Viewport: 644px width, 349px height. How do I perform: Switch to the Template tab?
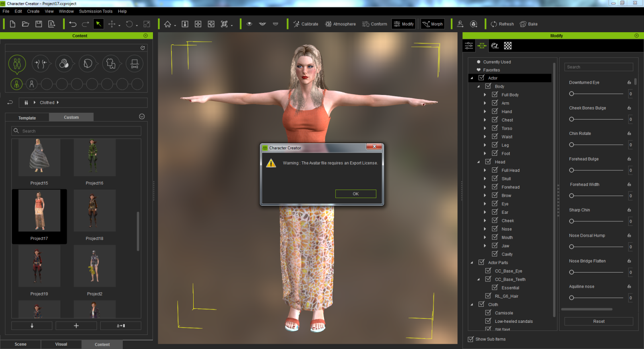[27, 118]
